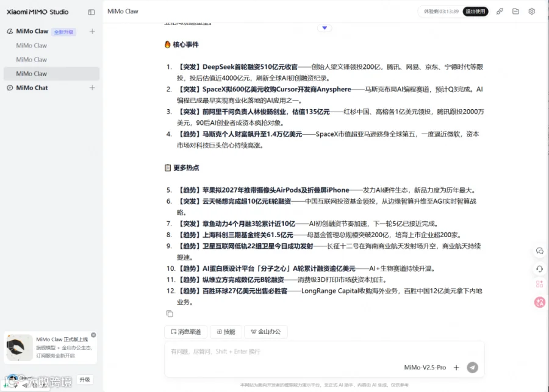Click the claw icon beside MiMo Claw section
Image resolution: width=549 pixels, height=392 pixels.
coord(10,32)
